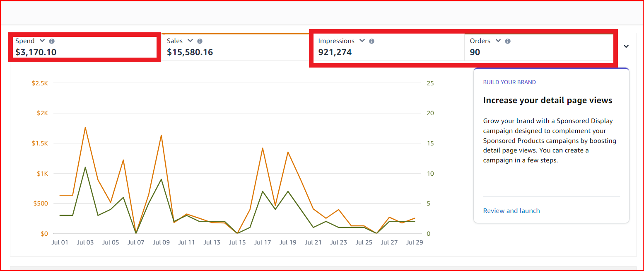Click the Jul 01 axis label
This screenshot has width=644, height=271.
pyautogui.click(x=60, y=242)
